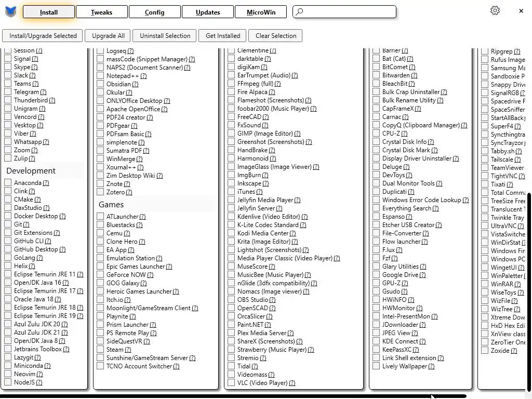Click the horizontal scrollbar at bottom
Image resolution: width=532 pixels, height=399 pixels.
click(234, 396)
